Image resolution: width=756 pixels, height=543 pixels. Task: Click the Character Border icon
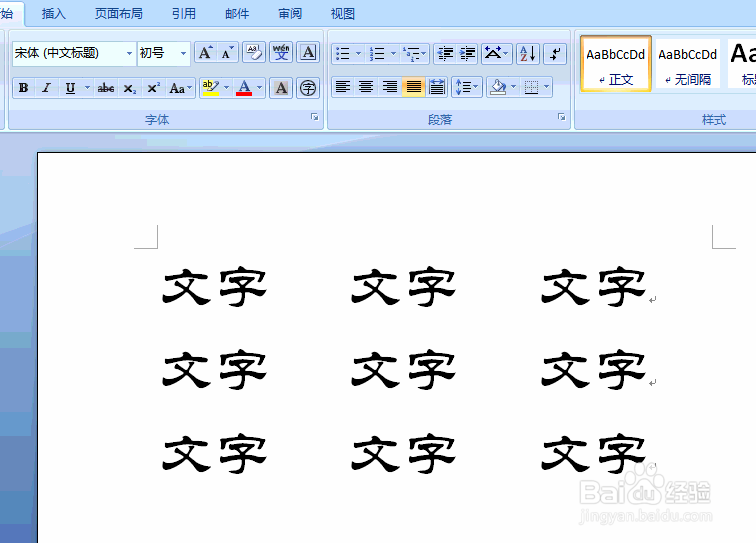(308, 53)
